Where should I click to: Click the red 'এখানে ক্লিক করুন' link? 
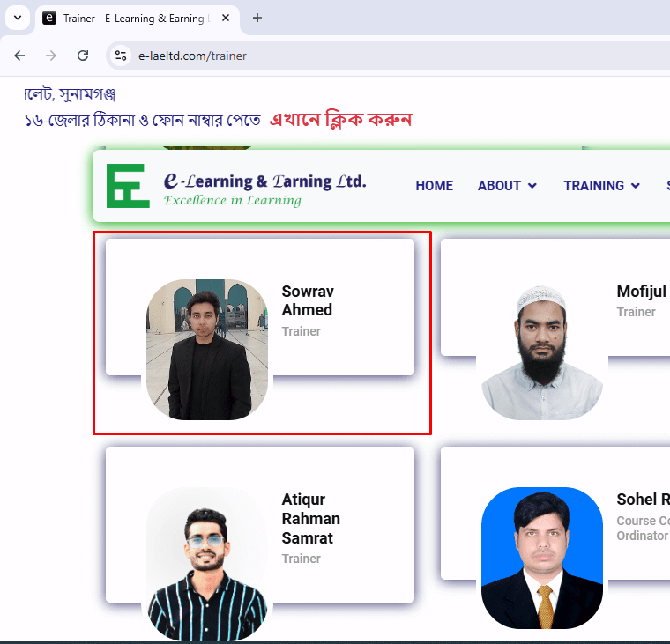click(x=340, y=120)
